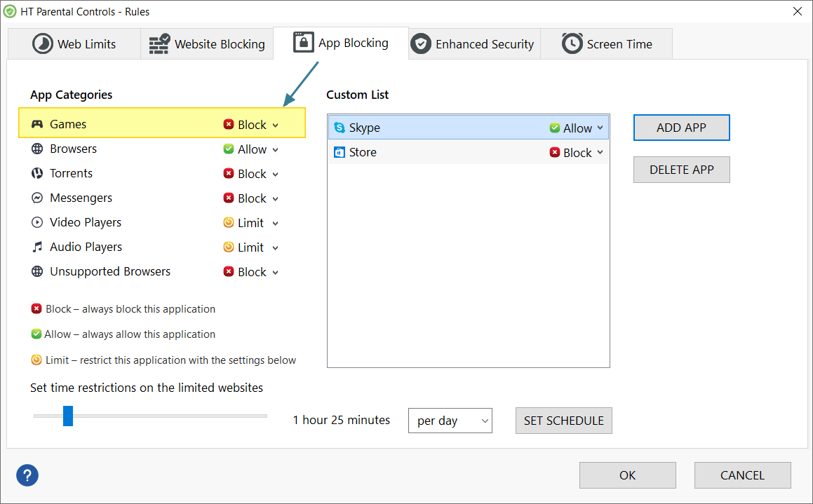Click the SET SCHEDULE button
The image size is (813, 504).
coord(563,421)
